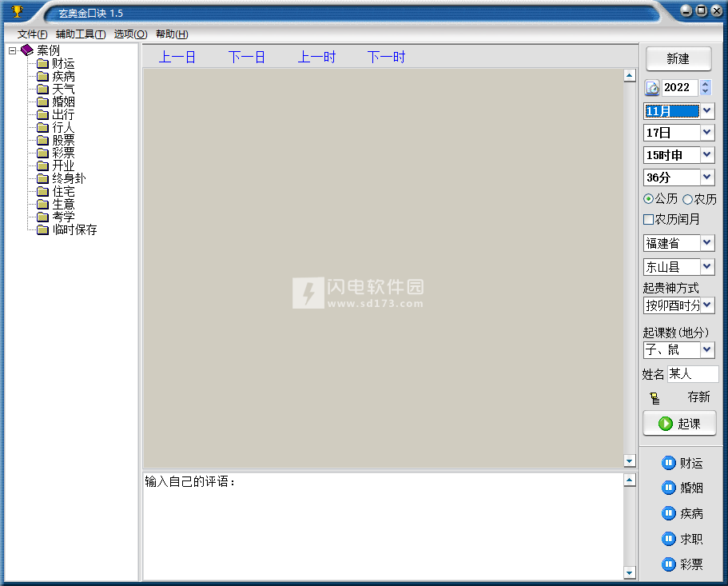The width and height of the screenshot is (728, 586).
Task: Click main panel scrollbar down arrow
Action: pyautogui.click(x=629, y=461)
